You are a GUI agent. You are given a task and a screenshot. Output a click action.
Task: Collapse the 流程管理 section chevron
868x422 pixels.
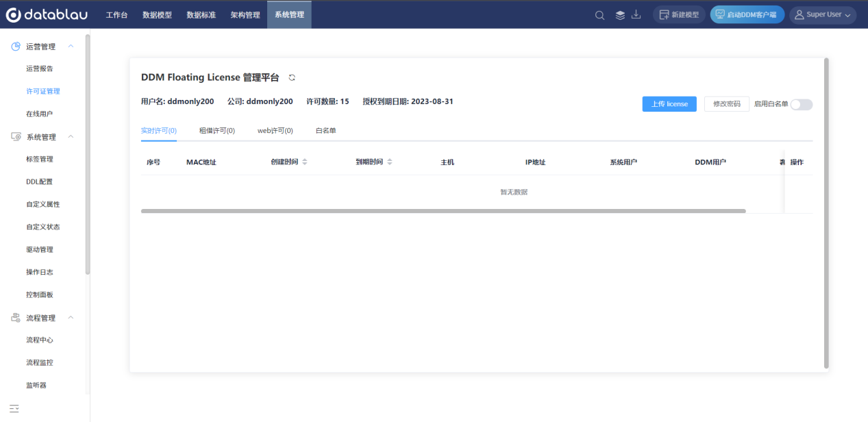click(x=71, y=318)
